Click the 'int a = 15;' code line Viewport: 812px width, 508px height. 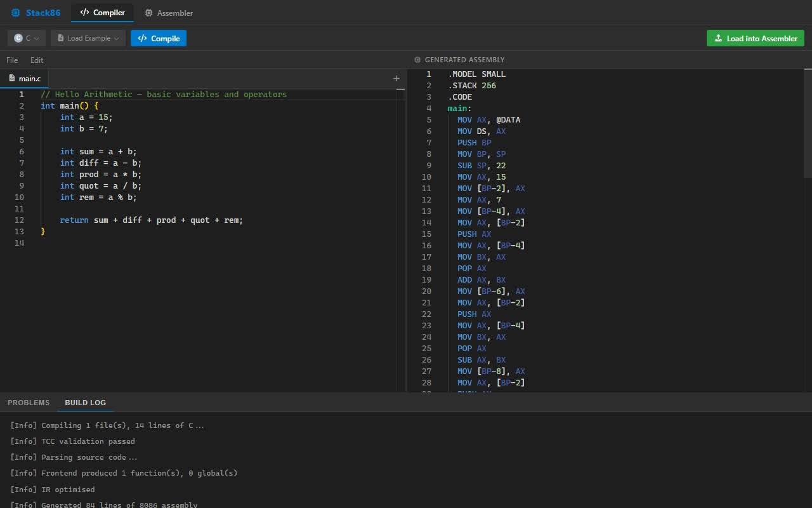86,117
